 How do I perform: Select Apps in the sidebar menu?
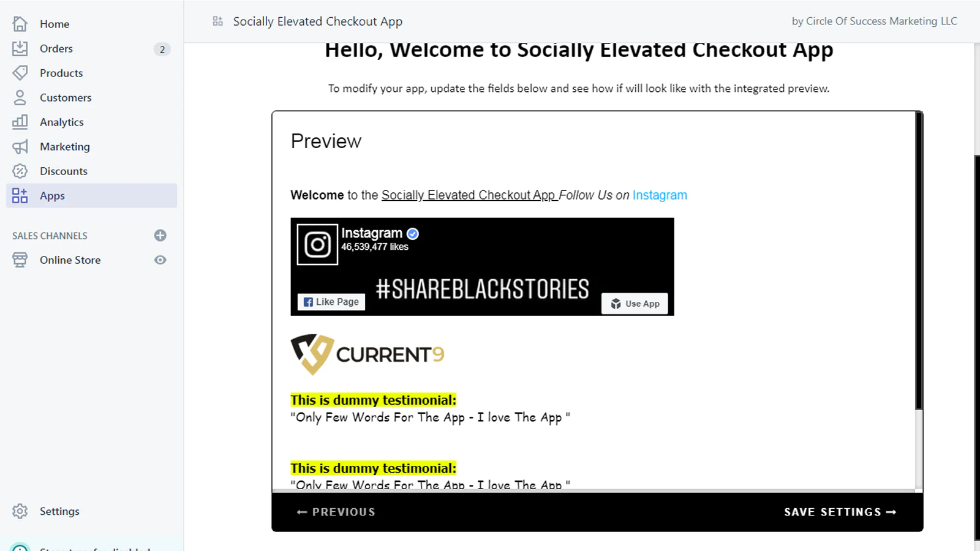pyautogui.click(x=91, y=195)
